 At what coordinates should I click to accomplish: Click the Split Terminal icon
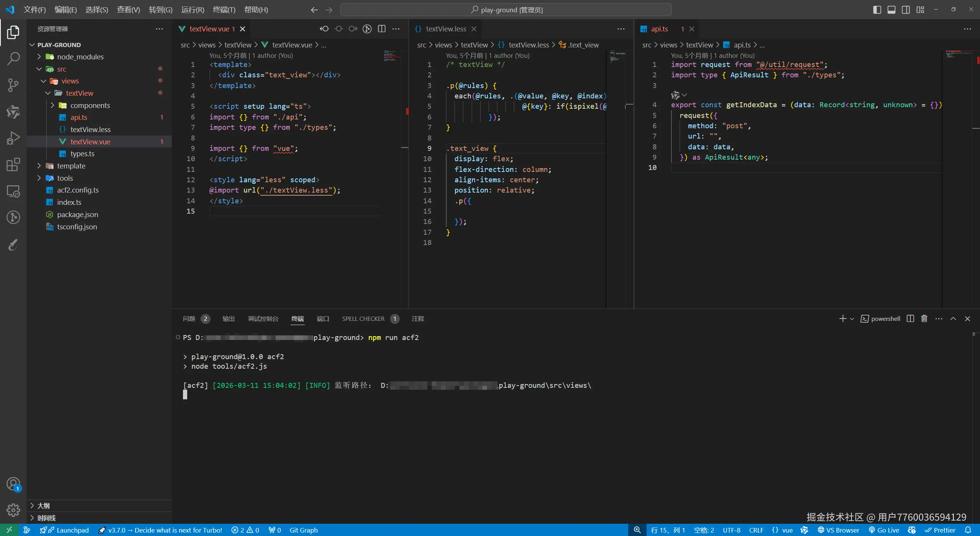(910, 319)
